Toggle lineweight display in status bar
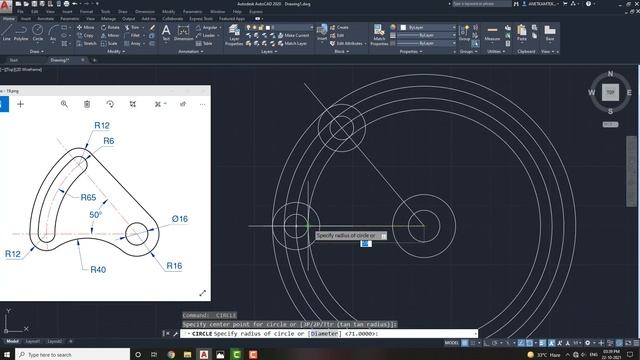Viewport: 640px width, 360px height. click(x=543, y=343)
